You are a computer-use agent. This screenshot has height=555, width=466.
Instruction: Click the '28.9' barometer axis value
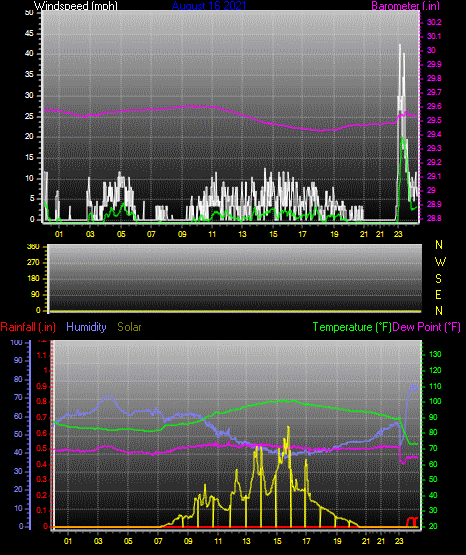pos(434,205)
